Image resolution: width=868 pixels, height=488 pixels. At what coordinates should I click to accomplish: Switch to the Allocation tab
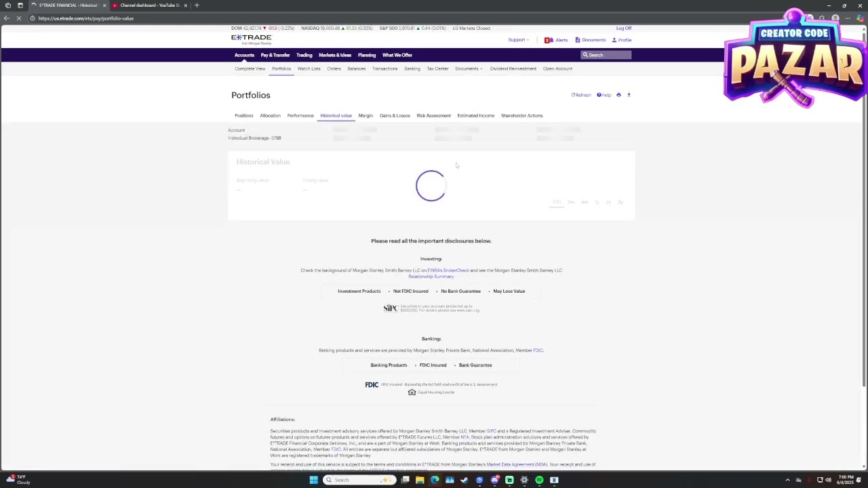(270, 115)
